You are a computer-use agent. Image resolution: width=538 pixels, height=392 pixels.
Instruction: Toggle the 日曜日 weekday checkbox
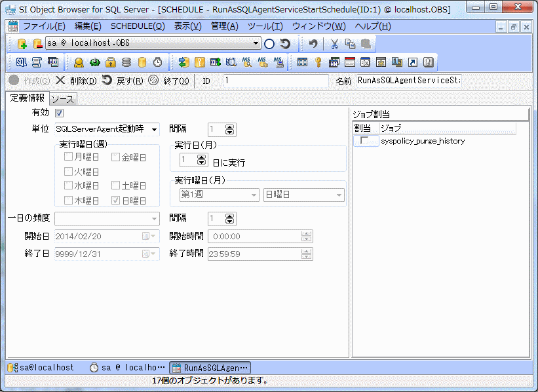coord(115,201)
